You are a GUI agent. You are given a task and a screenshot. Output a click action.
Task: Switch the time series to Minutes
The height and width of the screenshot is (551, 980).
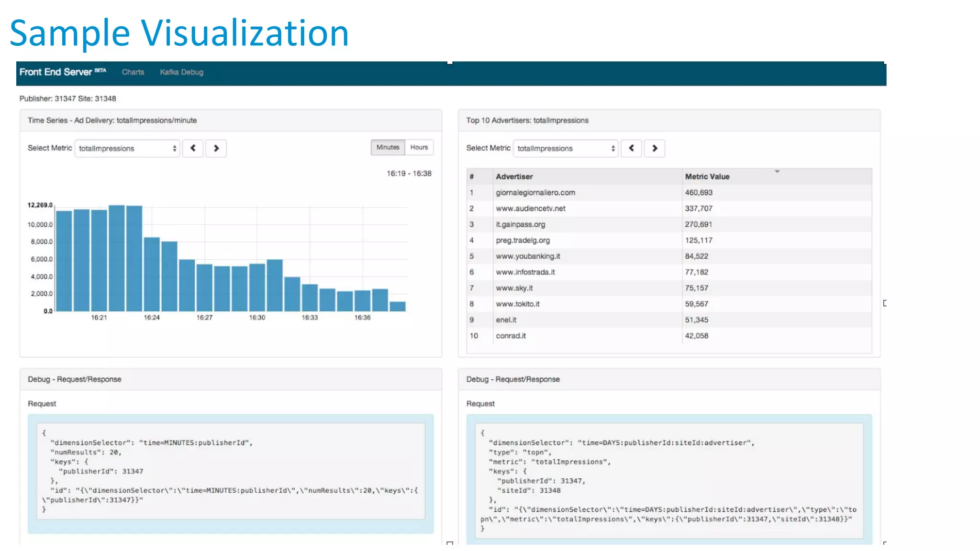(x=388, y=147)
